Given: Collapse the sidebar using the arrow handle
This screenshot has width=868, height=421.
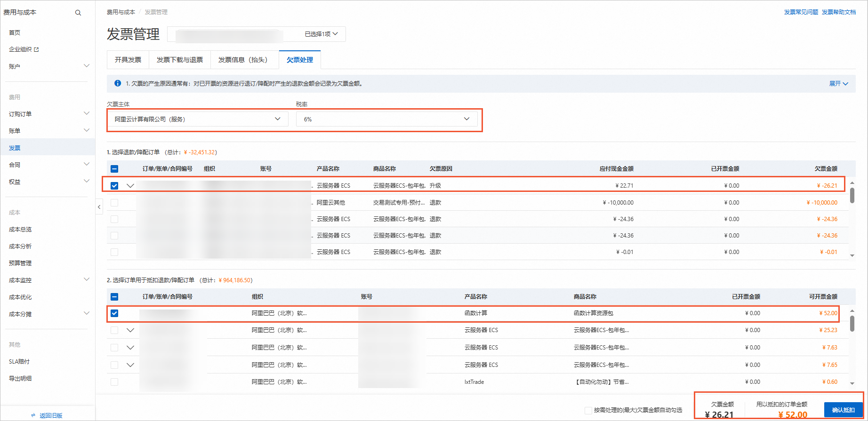Looking at the screenshot, I should click(99, 207).
